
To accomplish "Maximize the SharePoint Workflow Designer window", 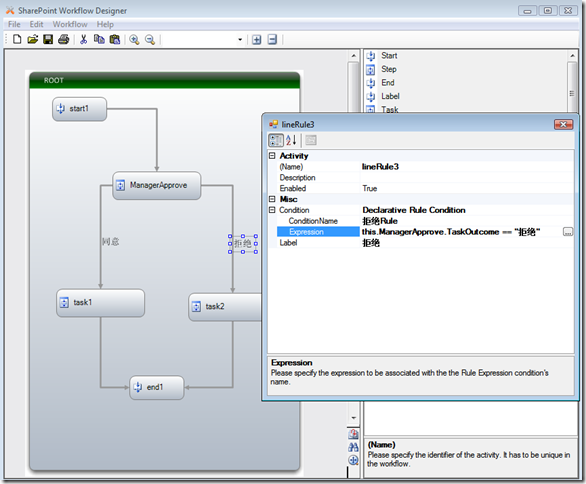I will (x=548, y=11).
